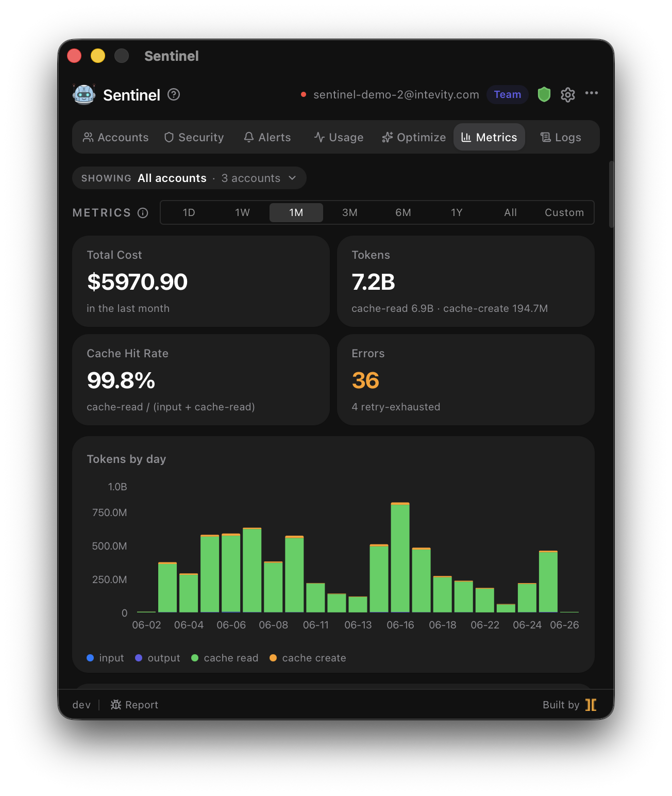Click the bug icon next to Report
This screenshot has width=672, height=796.
(x=116, y=705)
